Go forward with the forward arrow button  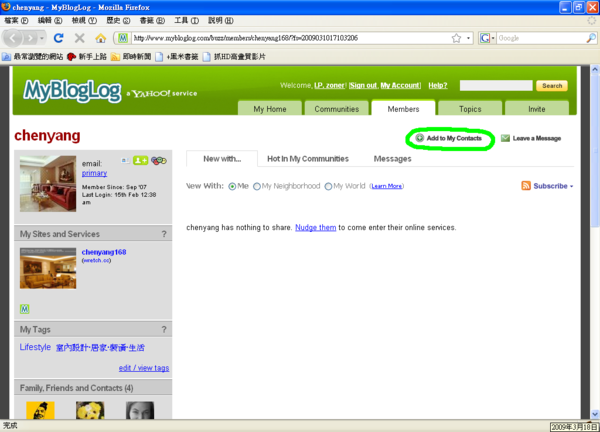point(30,38)
